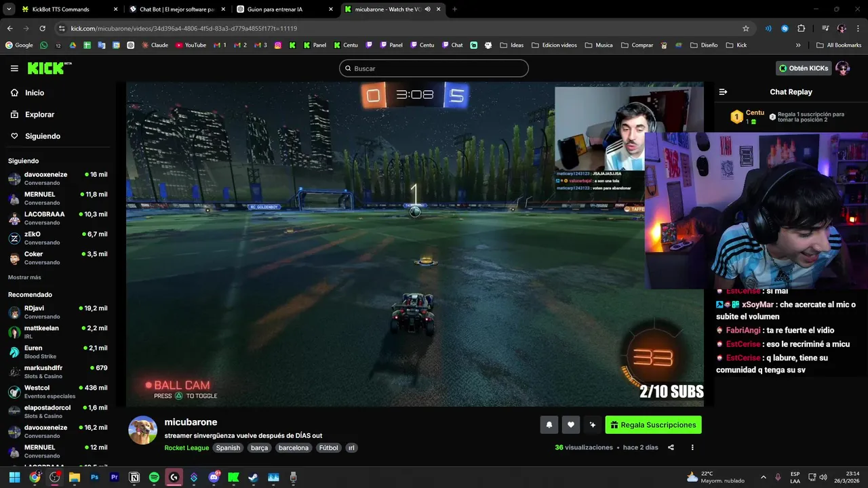Open mattkeelan IRL channel
The height and width of the screenshot is (488, 868).
click(58, 332)
